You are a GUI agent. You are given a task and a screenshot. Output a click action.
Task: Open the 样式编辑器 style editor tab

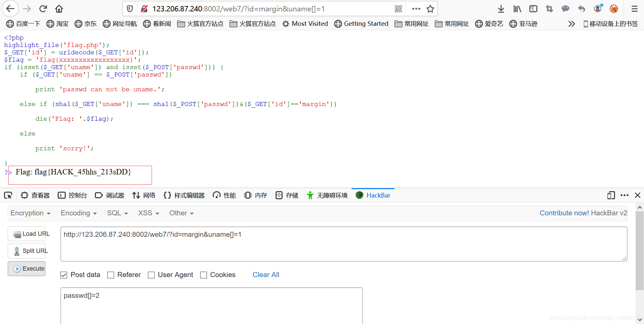tap(184, 195)
